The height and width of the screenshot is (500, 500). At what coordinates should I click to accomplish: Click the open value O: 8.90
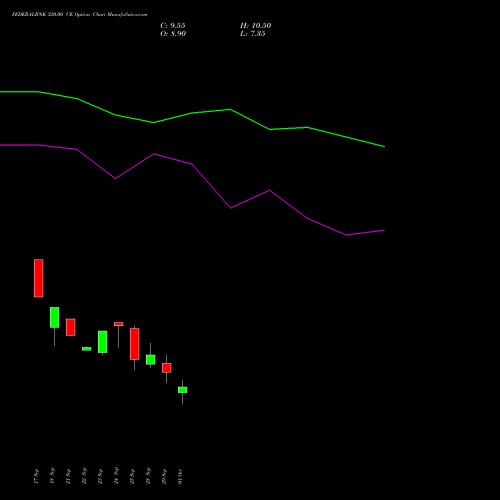pos(173,34)
